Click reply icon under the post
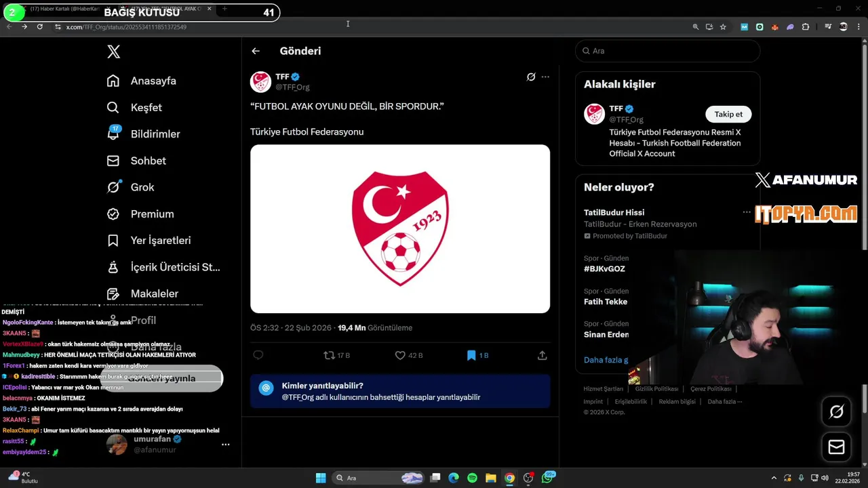868x488 pixels. tap(258, 355)
